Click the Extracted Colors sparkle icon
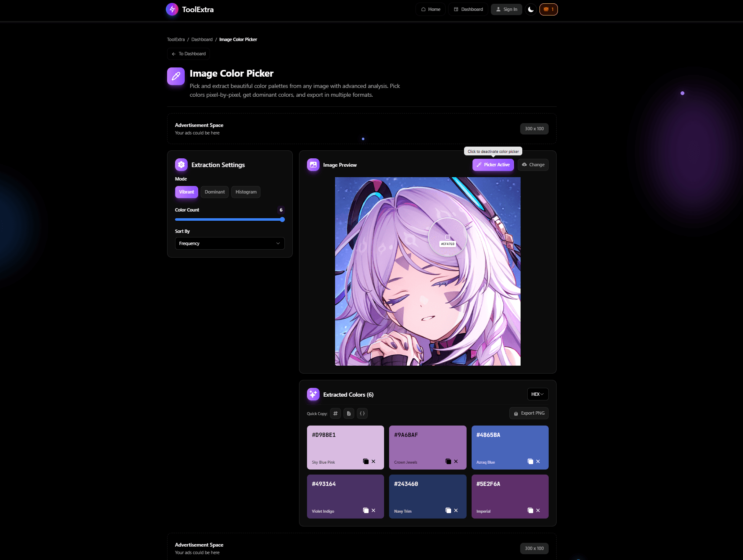The height and width of the screenshot is (560, 743). click(x=313, y=394)
